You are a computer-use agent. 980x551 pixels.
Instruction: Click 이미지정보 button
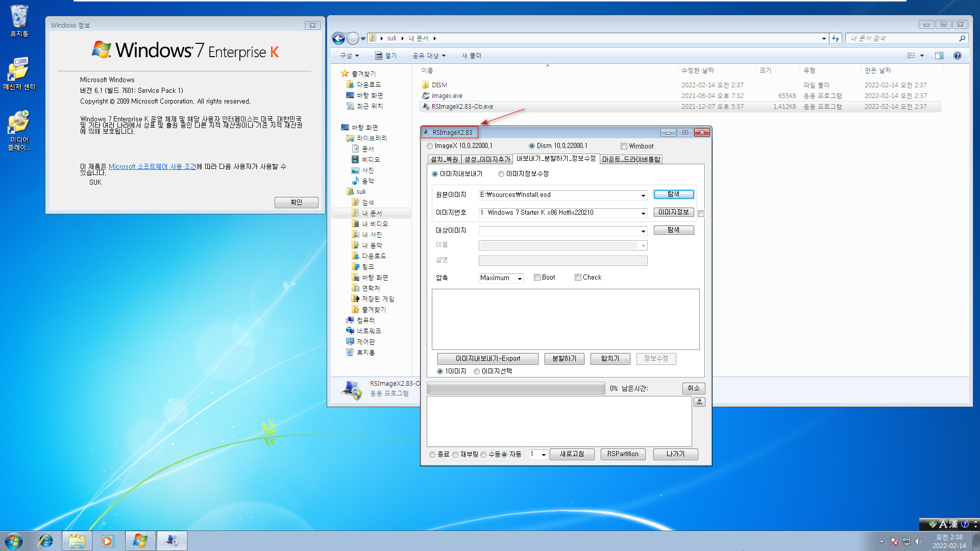[674, 212]
